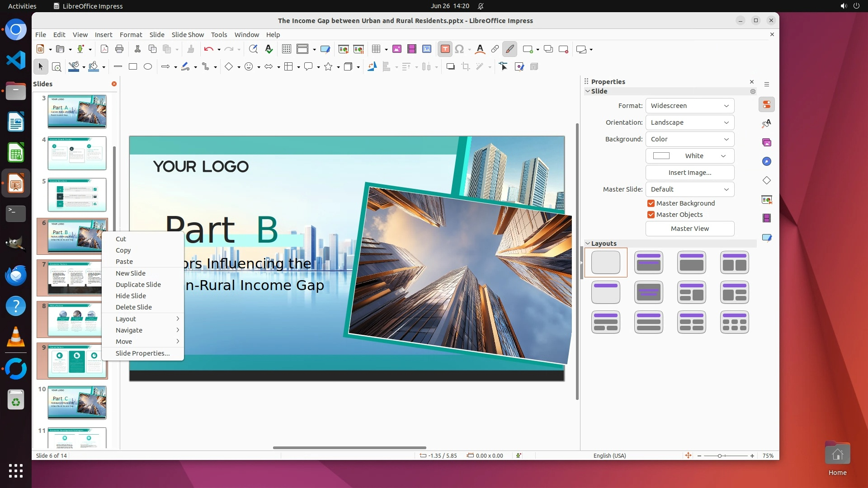Click the Crop Image tool icon
The width and height of the screenshot is (868, 488).
point(466,67)
